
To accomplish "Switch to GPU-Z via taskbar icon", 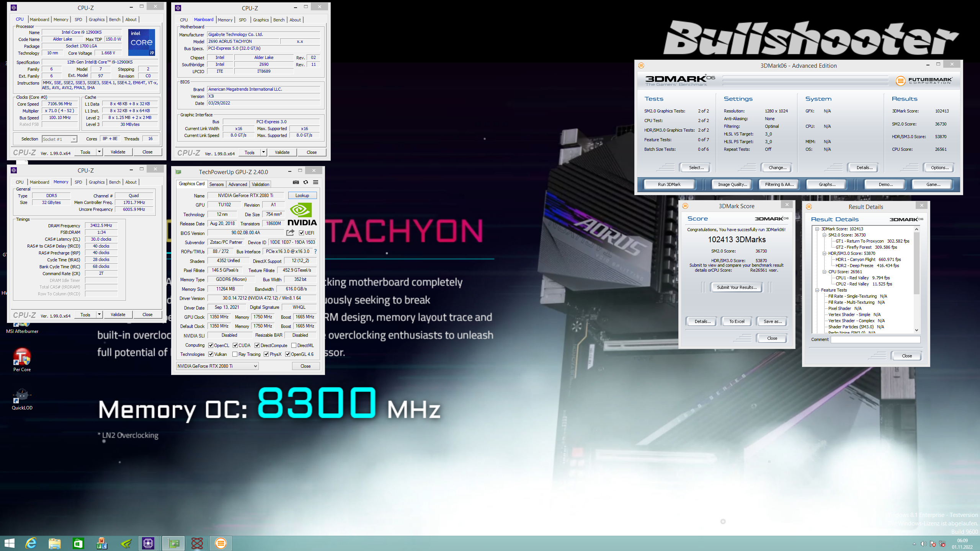I will point(174,543).
